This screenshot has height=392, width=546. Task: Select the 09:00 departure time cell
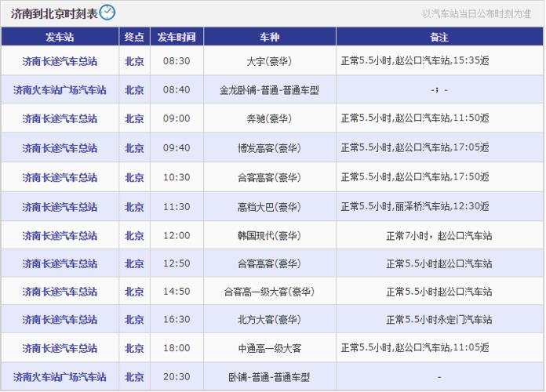click(177, 118)
